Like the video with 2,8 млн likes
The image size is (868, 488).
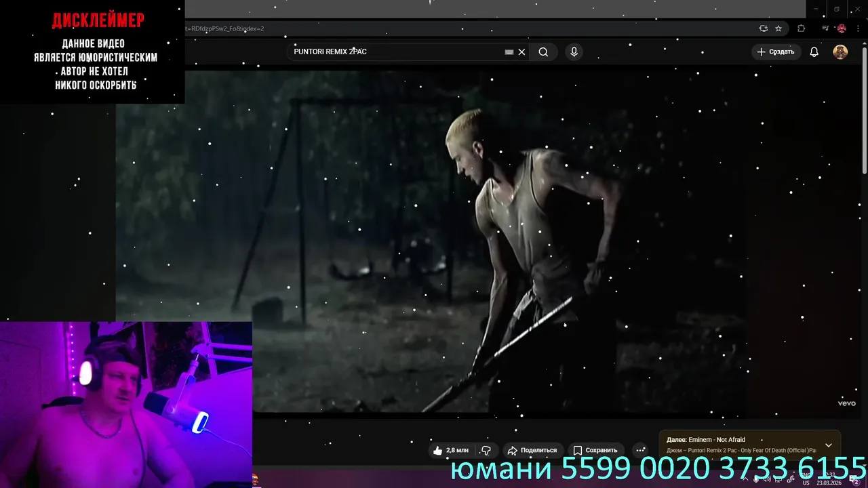451,450
